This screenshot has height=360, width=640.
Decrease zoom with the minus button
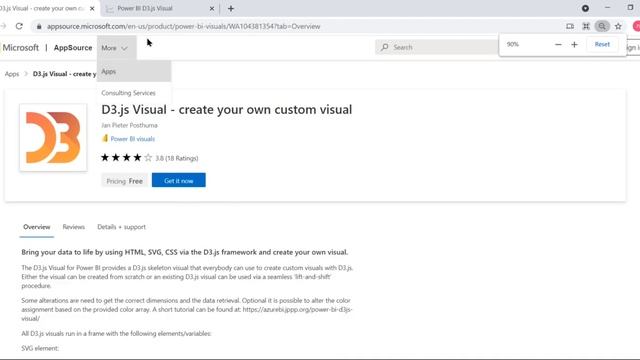point(558,44)
